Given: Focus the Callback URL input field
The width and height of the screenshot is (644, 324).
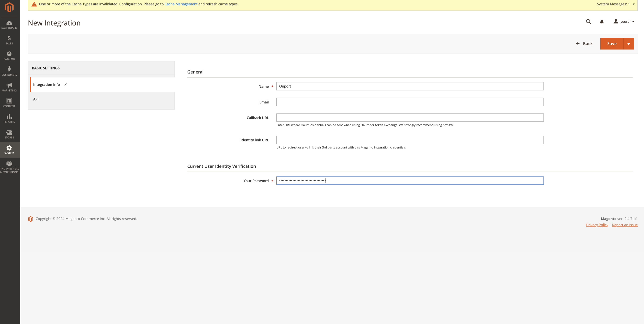Looking at the screenshot, I should pyautogui.click(x=410, y=118).
